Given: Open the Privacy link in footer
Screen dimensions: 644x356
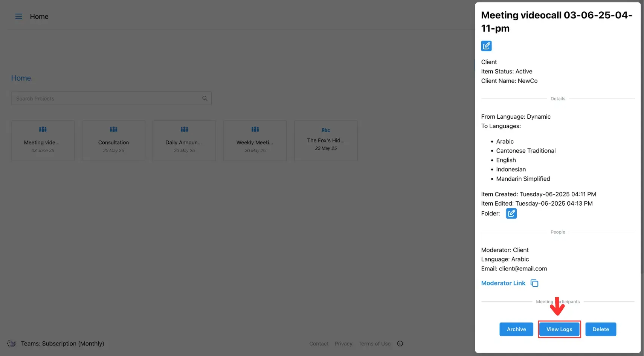Looking at the screenshot, I should [343, 344].
